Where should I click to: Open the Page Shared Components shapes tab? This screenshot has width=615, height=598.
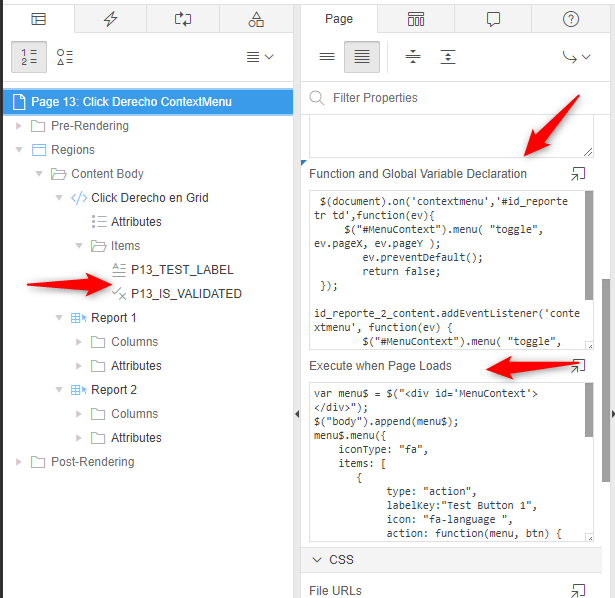coord(256,19)
